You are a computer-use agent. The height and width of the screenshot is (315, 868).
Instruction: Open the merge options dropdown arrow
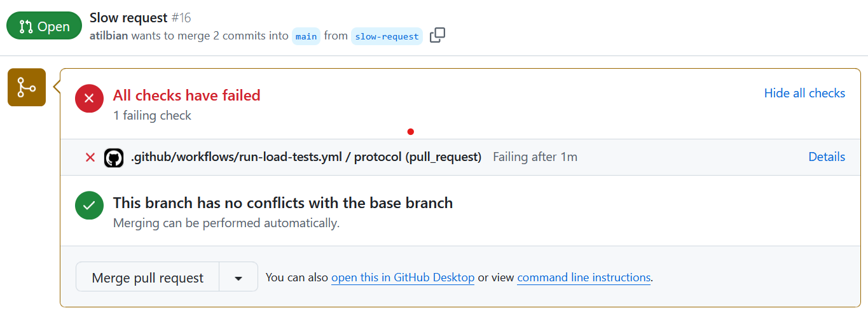(238, 278)
